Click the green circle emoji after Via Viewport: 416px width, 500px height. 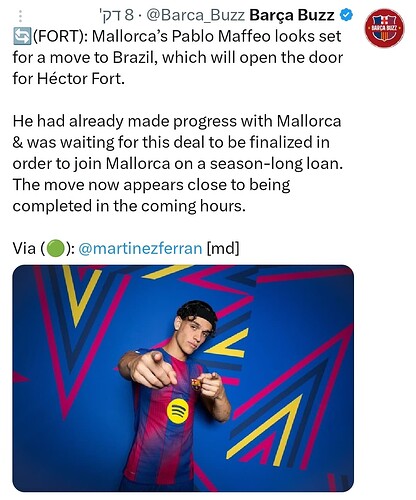tap(55, 249)
